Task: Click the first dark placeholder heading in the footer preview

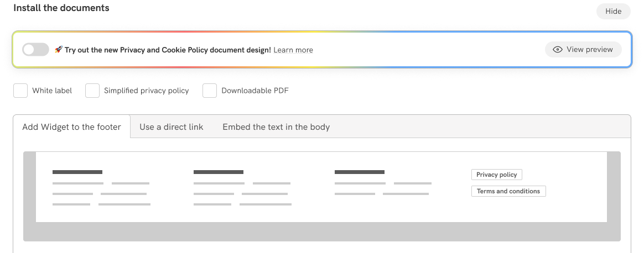Action: (77, 172)
